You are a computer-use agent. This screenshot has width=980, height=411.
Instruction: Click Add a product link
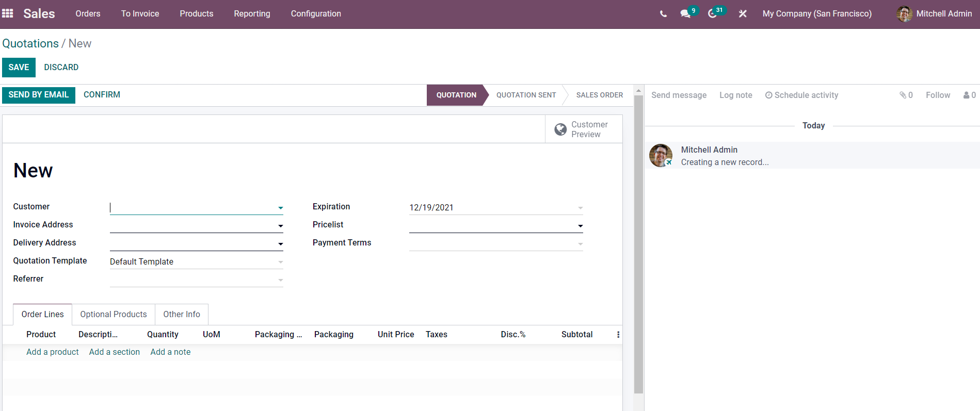tap(53, 352)
